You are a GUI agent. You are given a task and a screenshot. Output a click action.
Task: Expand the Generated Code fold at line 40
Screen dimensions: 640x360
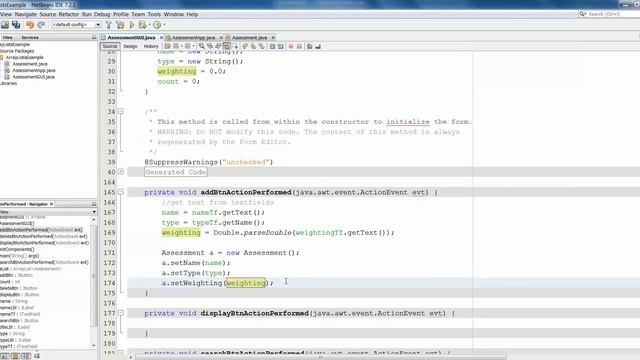click(x=121, y=172)
